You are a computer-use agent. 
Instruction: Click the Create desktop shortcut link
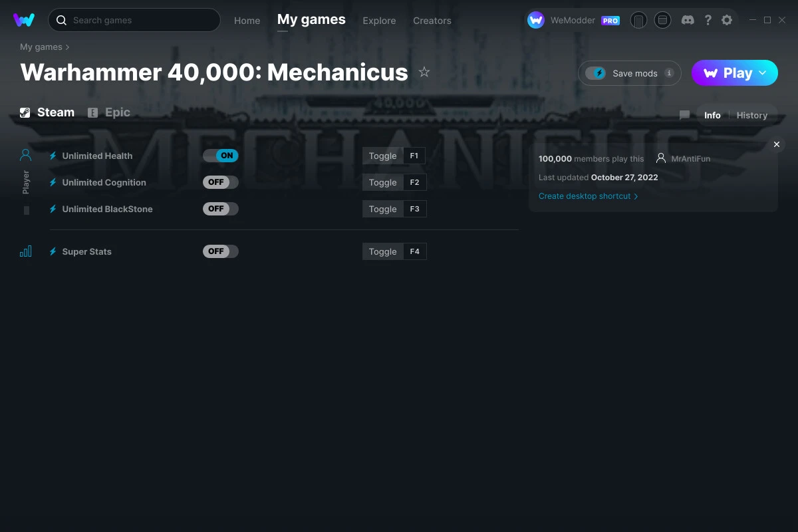(585, 196)
